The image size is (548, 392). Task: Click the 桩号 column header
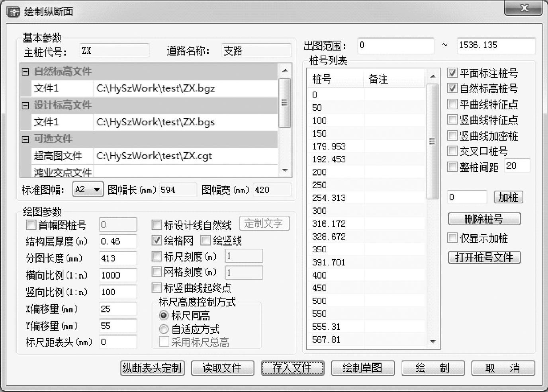click(336, 79)
